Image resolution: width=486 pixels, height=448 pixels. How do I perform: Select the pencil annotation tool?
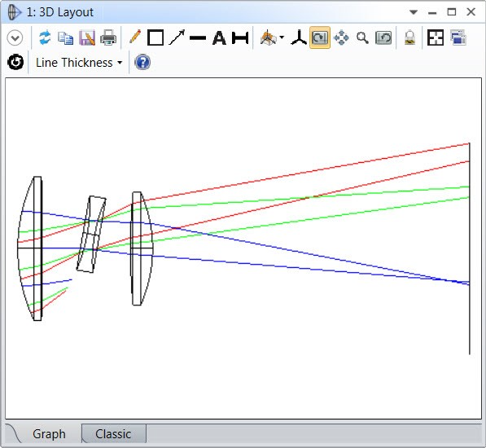(x=135, y=37)
